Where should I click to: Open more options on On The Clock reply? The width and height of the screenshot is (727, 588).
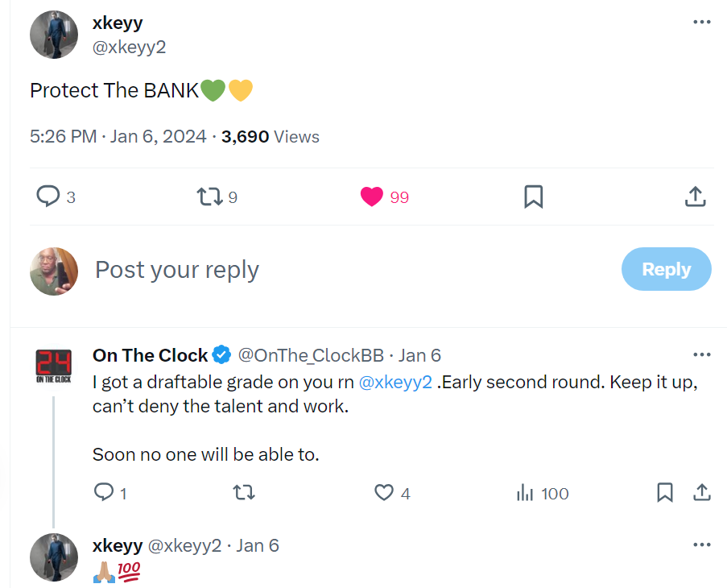pyautogui.click(x=701, y=354)
